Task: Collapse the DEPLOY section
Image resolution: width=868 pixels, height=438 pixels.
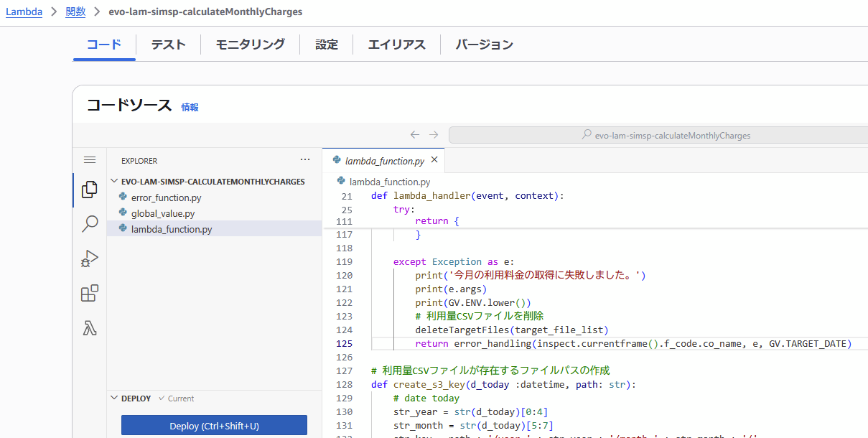Action: tap(114, 399)
